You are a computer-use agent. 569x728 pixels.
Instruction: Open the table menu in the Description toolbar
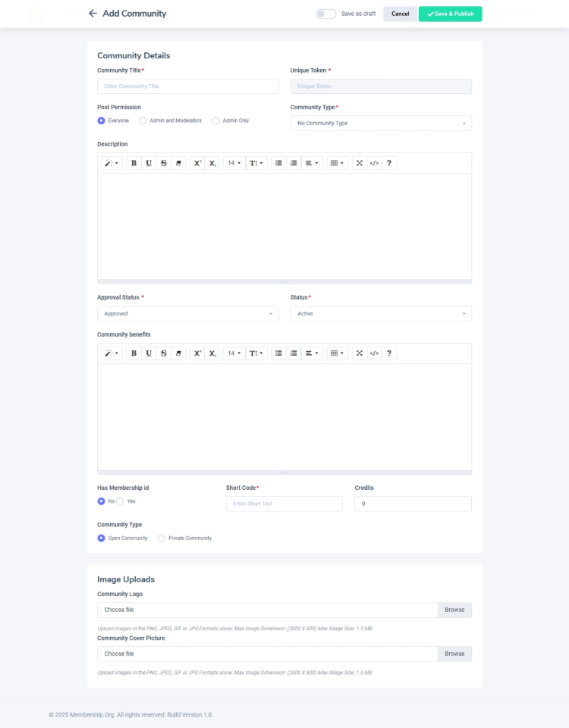[338, 163]
